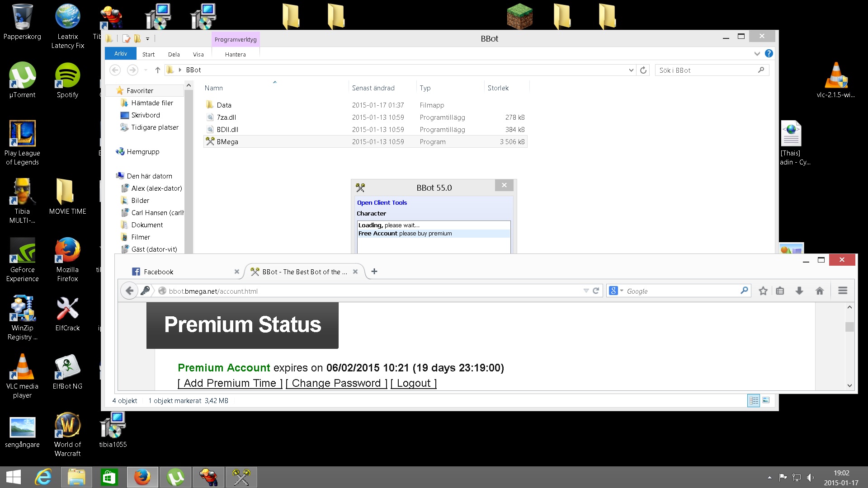Click Firefox back arrow button
Viewport: 868px width, 488px height.
(x=129, y=291)
